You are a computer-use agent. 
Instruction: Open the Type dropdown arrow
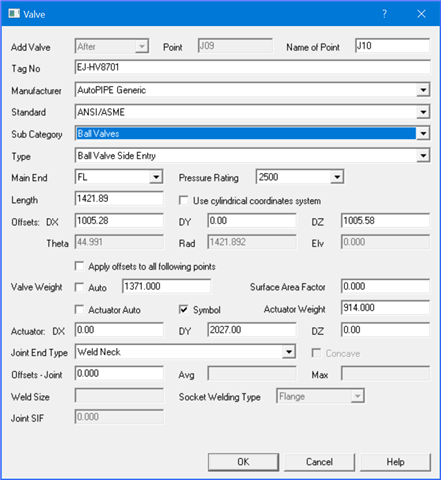[423, 156]
